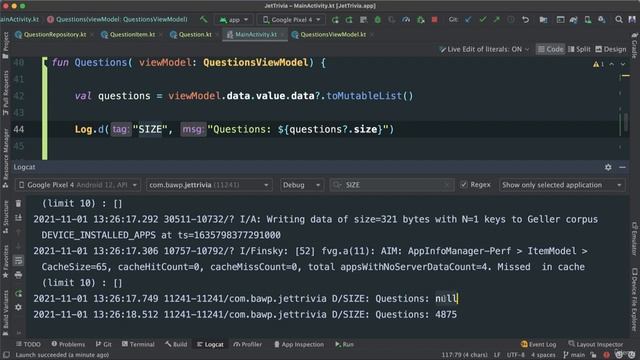
Task: Open Logcat device dropdown Google Pixel 4
Action: click(78, 185)
